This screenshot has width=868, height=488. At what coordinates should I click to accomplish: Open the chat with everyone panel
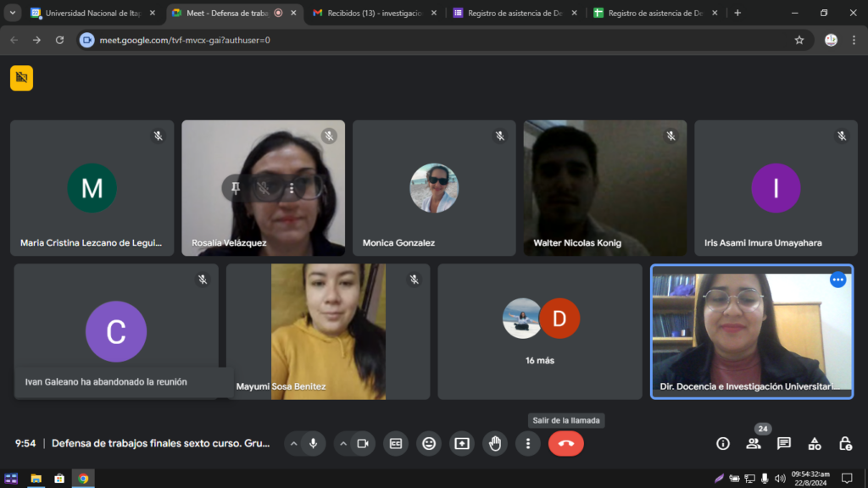coord(784,443)
